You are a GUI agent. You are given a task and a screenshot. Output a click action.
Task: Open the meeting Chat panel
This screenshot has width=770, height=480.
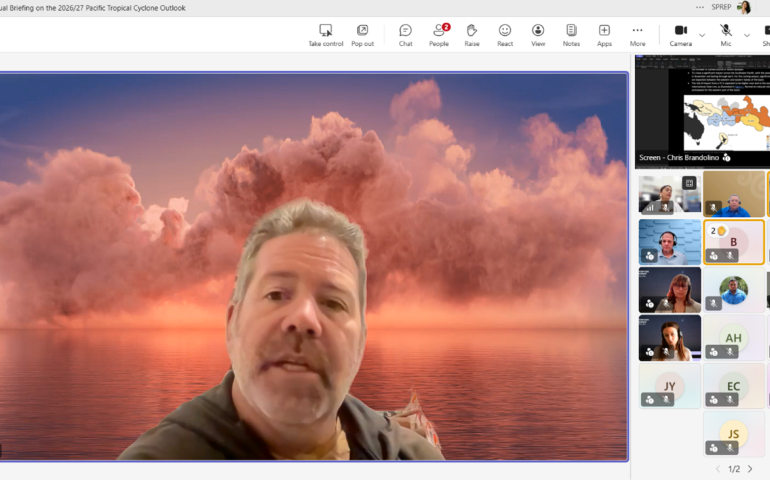pyautogui.click(x=406, y=35)
